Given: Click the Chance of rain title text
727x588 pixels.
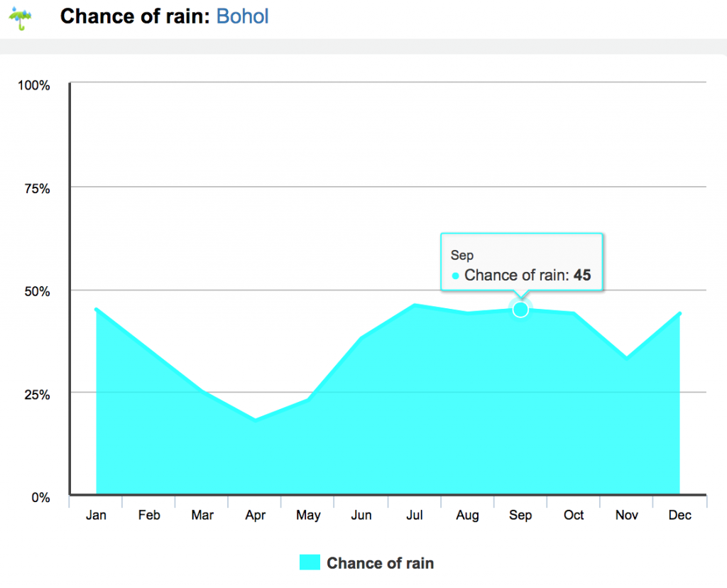Looking at the screenshot, I should coord(135,16).
